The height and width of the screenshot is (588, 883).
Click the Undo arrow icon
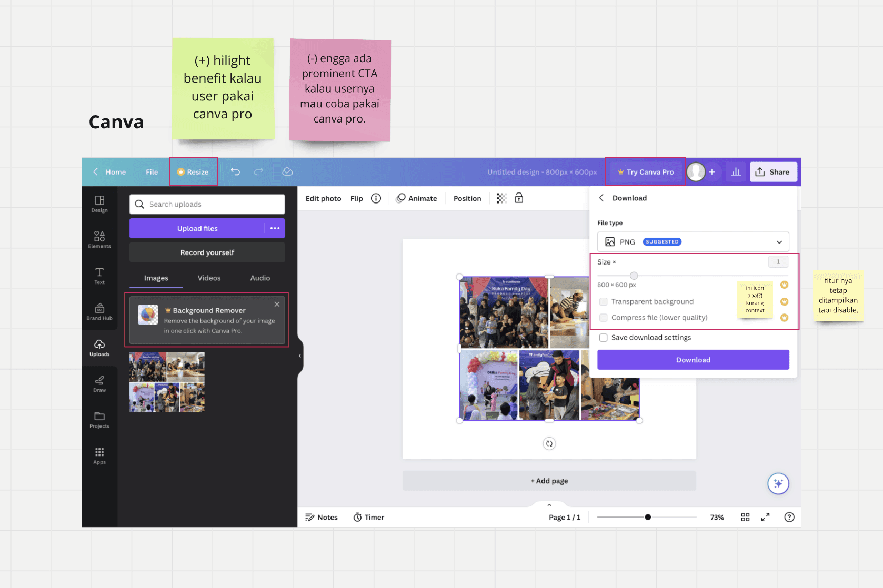tap(235, 171)
